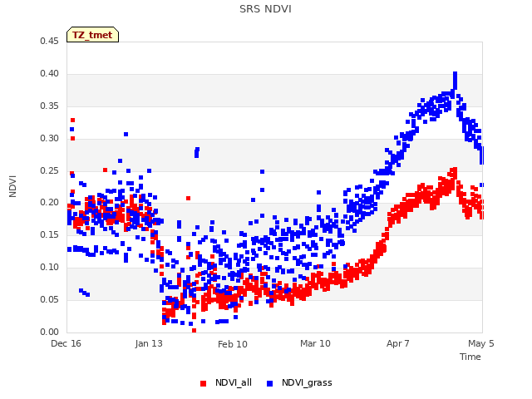The width and height of the screenshot is (532, 399).
Task: Toggle the NDVI_all legend entry
Action: tap(226, 382)
